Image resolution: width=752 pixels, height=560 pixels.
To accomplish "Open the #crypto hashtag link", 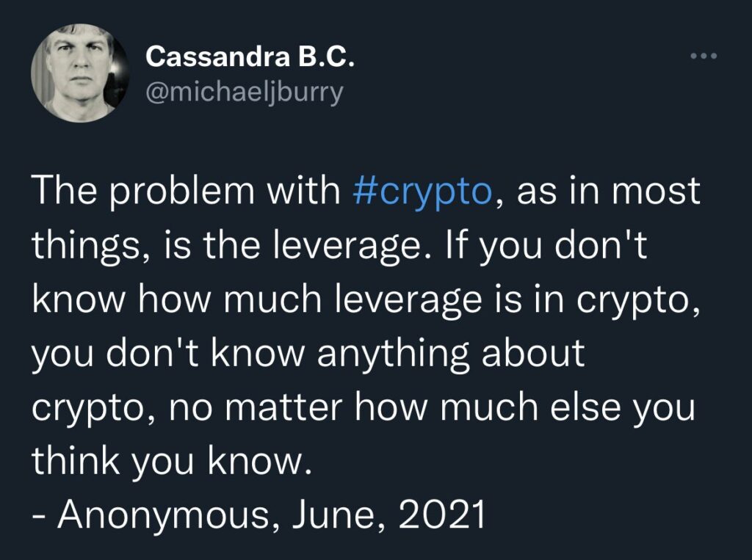I will 421,193.
